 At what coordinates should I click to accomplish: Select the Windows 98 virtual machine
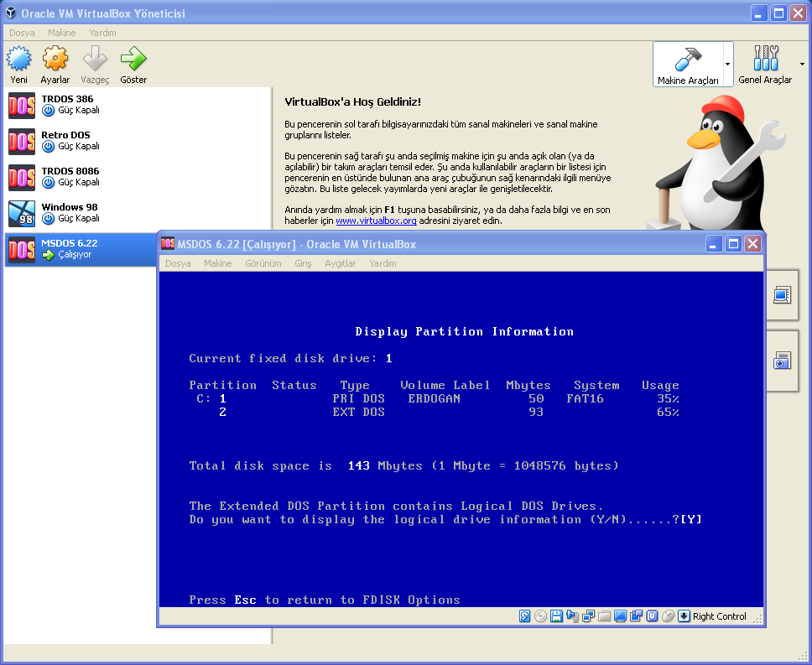click(x=138, y=214)
